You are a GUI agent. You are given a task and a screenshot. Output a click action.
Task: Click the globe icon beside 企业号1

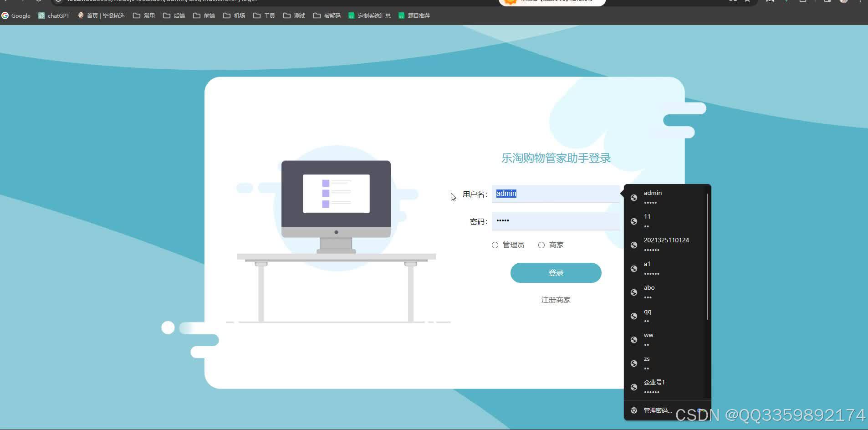coord(634,387)
